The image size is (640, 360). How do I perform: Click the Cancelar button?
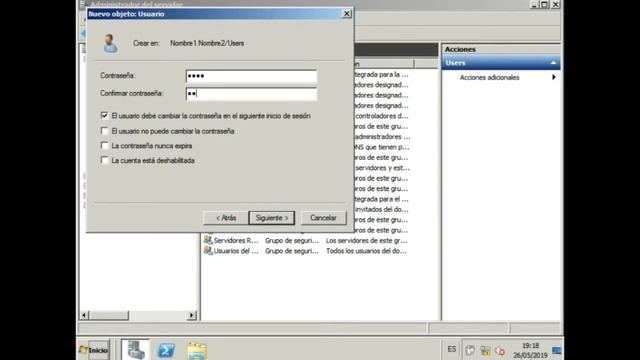(323, 218)
